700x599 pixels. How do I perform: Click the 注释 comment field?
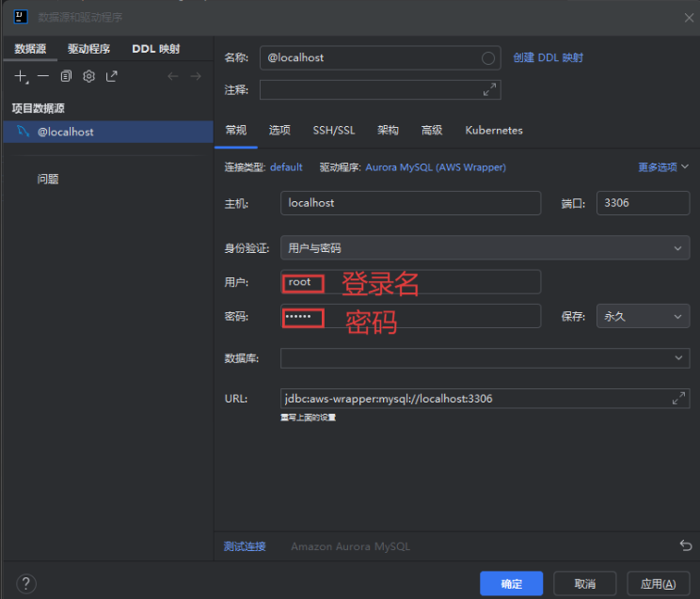tap(380, 89)
